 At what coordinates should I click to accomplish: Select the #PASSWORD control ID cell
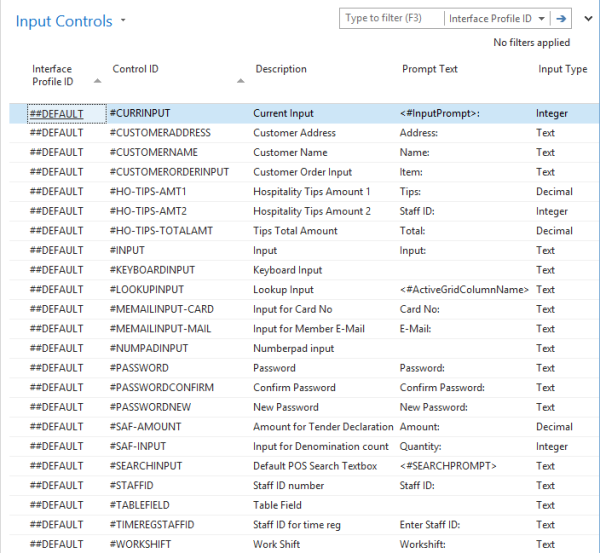point(139,368)
